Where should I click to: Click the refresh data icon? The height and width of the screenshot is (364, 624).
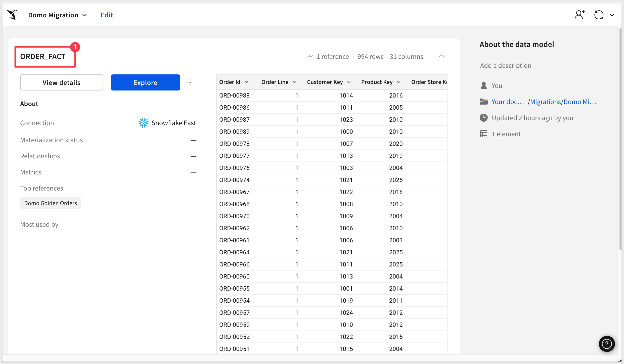(x=599, y=15)
